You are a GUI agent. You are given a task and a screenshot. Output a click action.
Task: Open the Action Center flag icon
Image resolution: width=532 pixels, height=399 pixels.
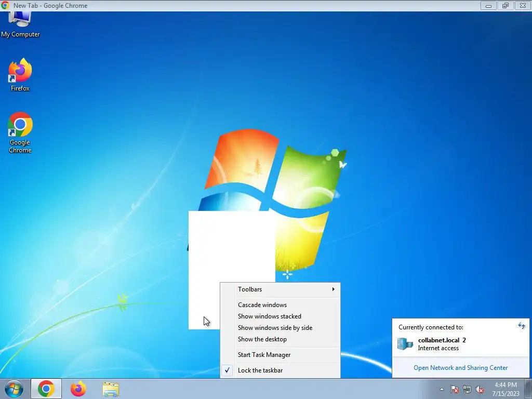pyautogui.click(x=454, y=389)
